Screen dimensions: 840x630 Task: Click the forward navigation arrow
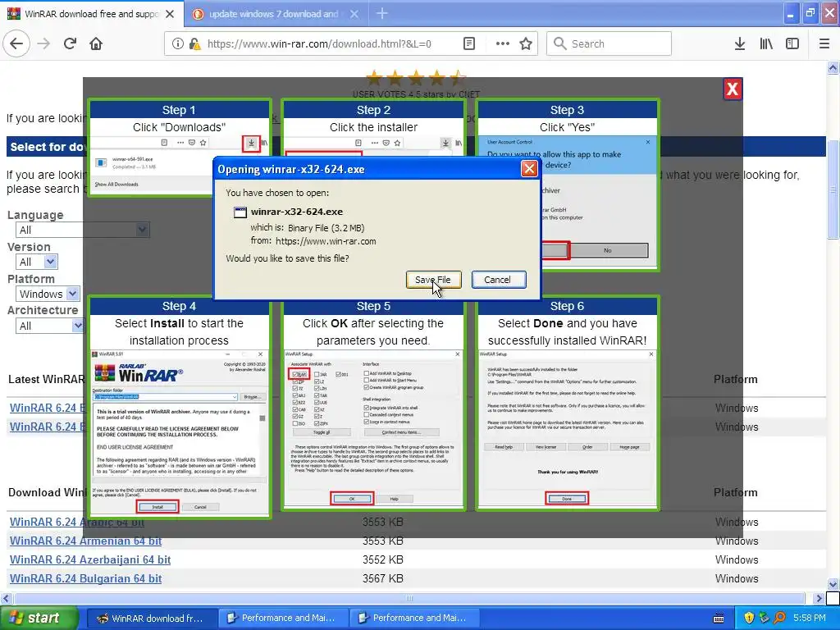(x=43, y=43)
